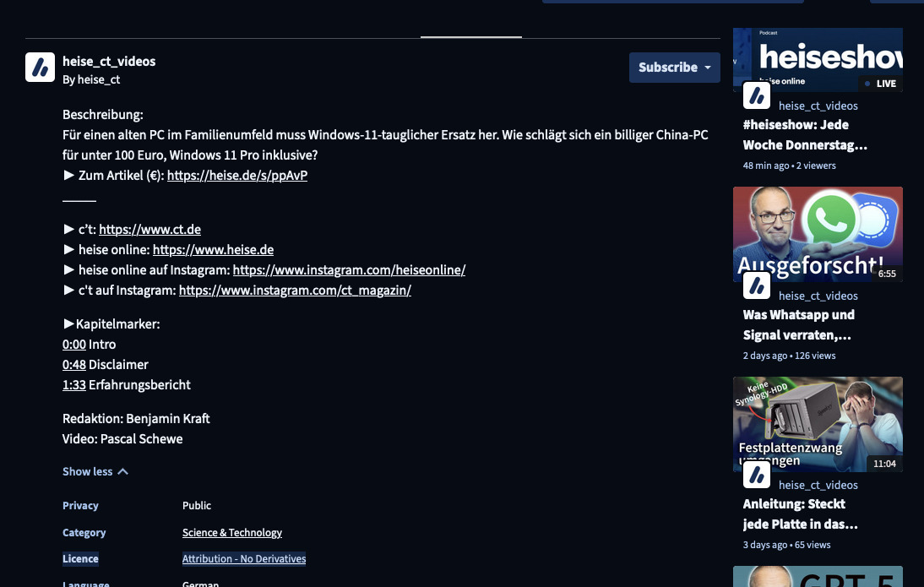The height and width of the screenshot is (587, 924).
Task: Visit https://www.ct.de link
Action: coord(149,229)
